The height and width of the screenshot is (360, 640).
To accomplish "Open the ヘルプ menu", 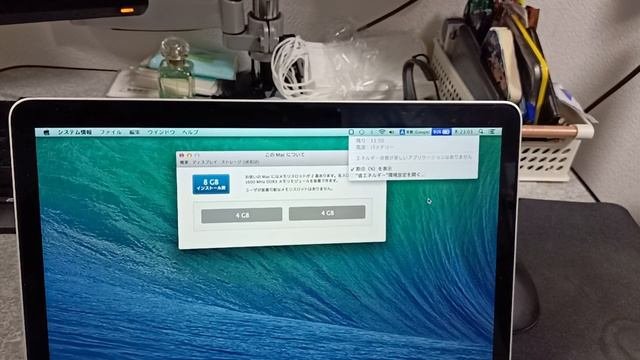I will (190, 132).
